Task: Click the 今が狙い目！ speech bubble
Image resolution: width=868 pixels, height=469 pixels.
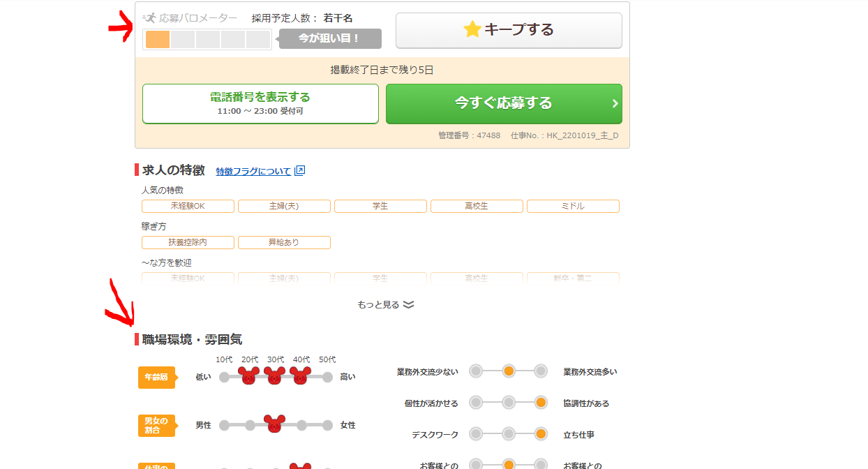Action: click(x=330, y=39)
